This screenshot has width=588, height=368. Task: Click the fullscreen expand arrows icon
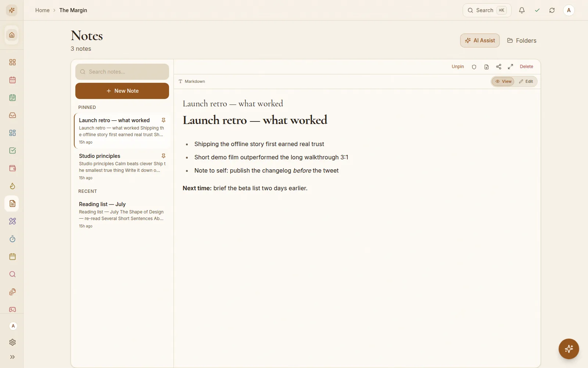[x=510, y=67]
